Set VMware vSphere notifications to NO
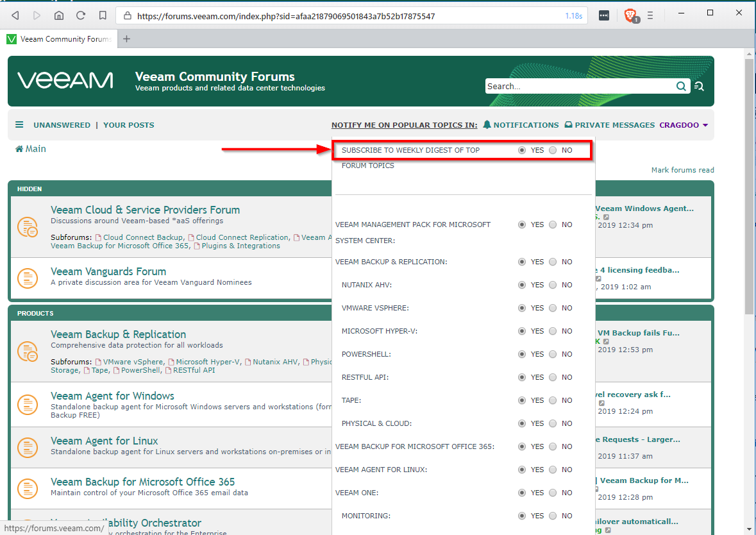756x535 pixels. click(553, 309)
